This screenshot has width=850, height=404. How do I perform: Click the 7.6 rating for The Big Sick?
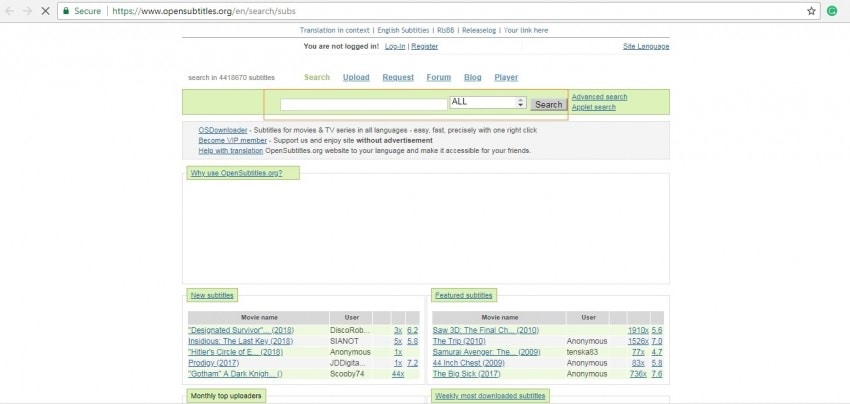click(656, 374)
